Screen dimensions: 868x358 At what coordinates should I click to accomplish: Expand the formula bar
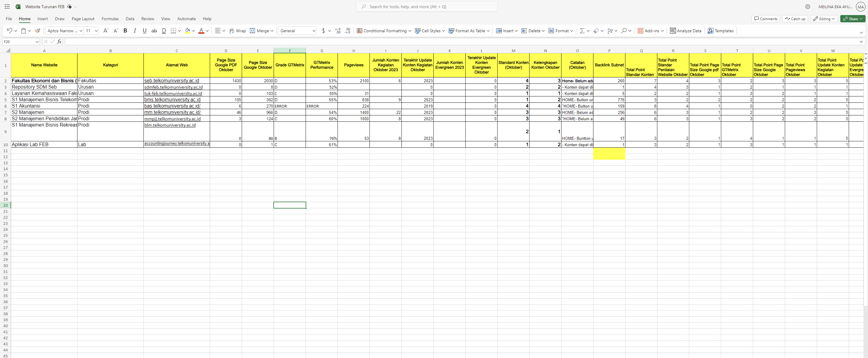[861, 42]
